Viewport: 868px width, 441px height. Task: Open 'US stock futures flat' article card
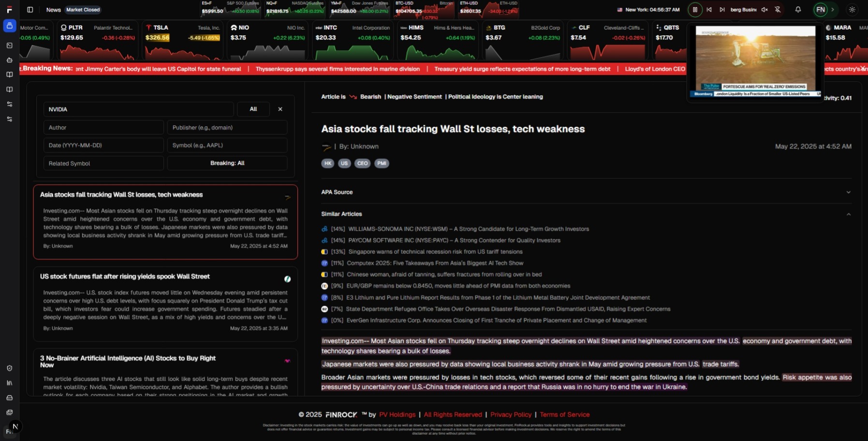pyautogui.click(x=165, y=304)
